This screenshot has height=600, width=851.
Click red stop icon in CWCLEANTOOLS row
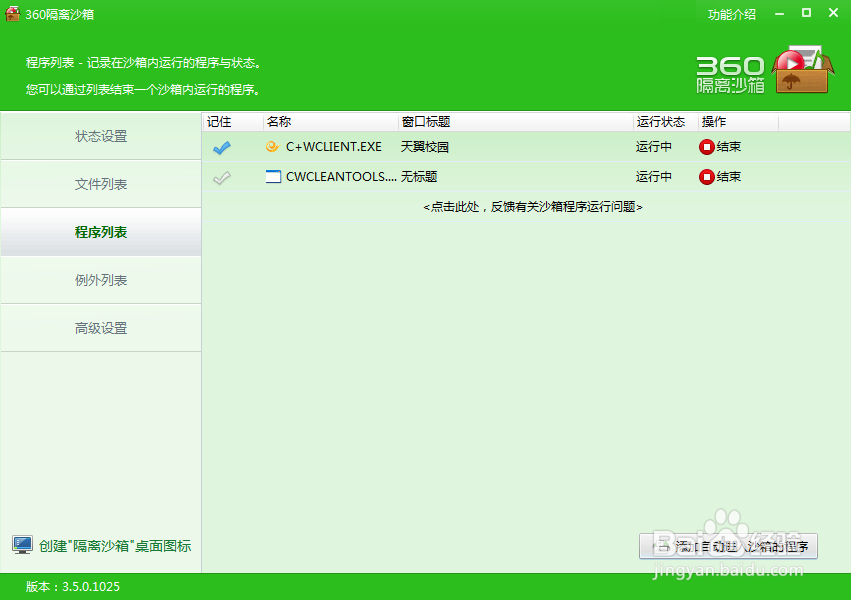coord(706,177)
